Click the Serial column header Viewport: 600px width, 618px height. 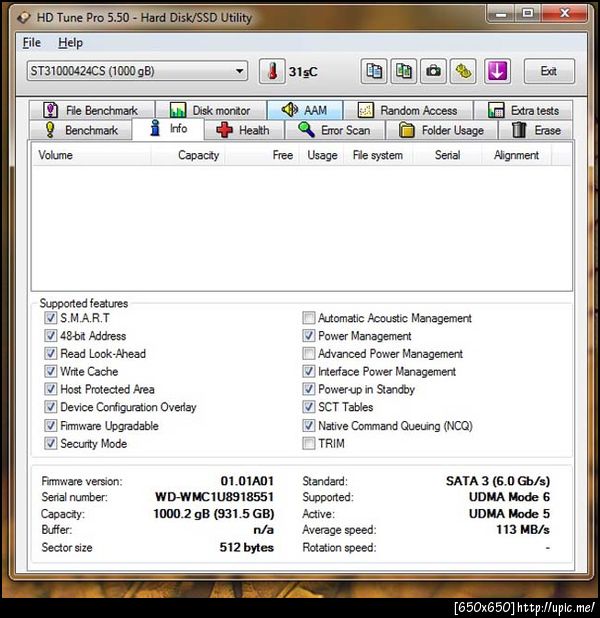[447, 155]
